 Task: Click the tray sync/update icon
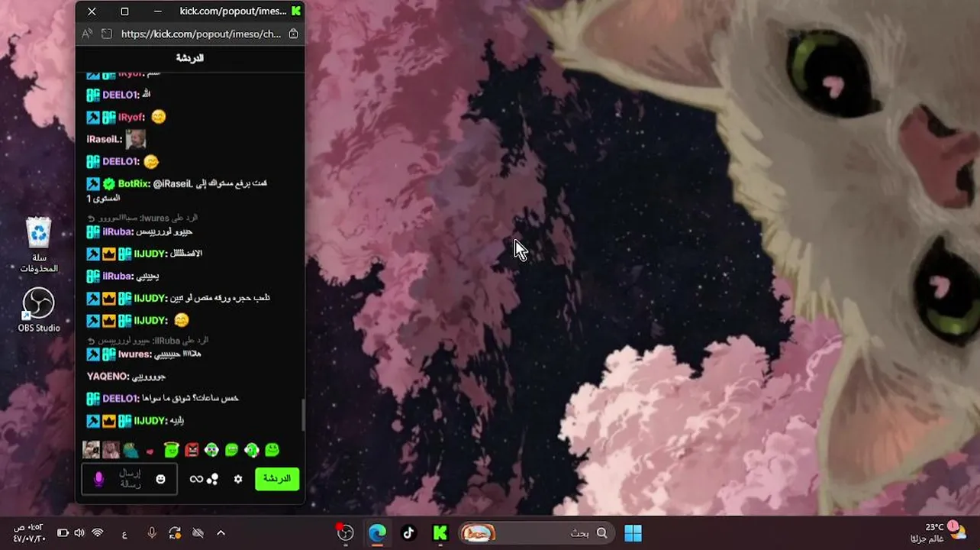coord(175,533)
